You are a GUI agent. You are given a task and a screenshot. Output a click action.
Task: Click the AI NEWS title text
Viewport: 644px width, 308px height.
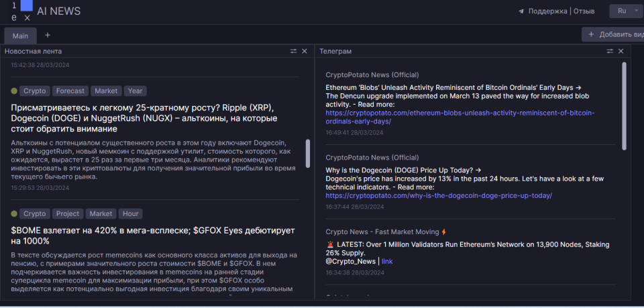59,11
